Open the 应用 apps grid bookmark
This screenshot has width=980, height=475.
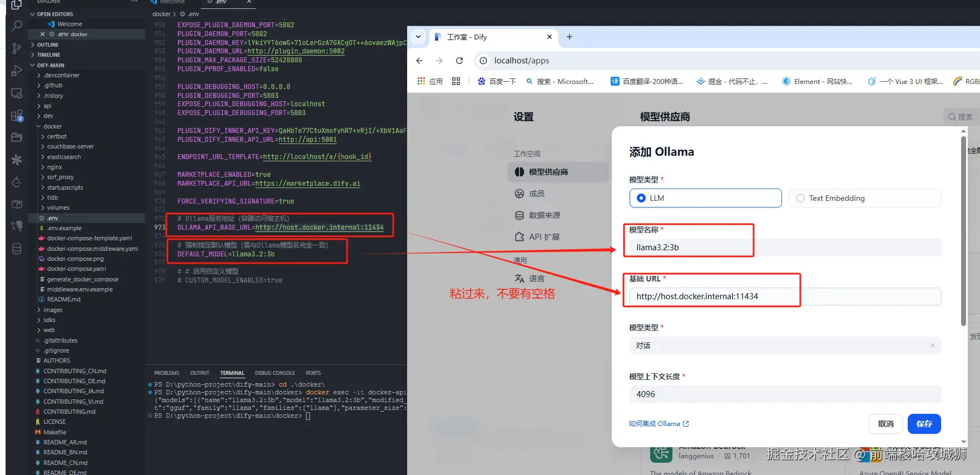(x=430, y=81)
